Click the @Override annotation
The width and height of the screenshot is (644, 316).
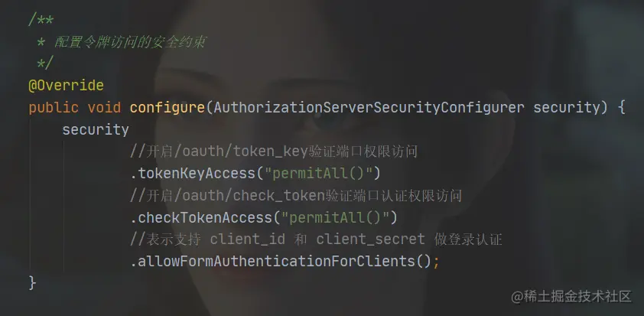pyautogui.click(x=66, y=86)
